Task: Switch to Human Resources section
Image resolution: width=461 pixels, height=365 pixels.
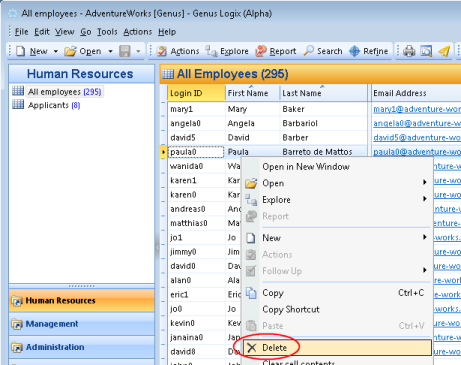Action: tap(82, 301)
